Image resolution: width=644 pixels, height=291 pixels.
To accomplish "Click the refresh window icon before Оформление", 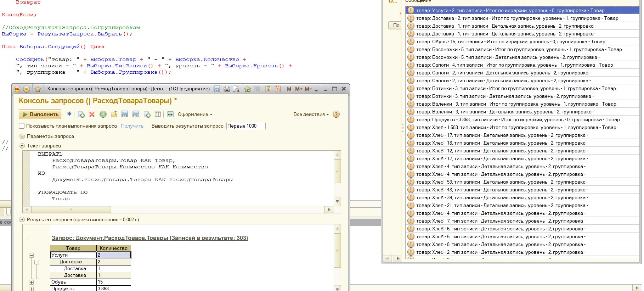I will (170, 114).
